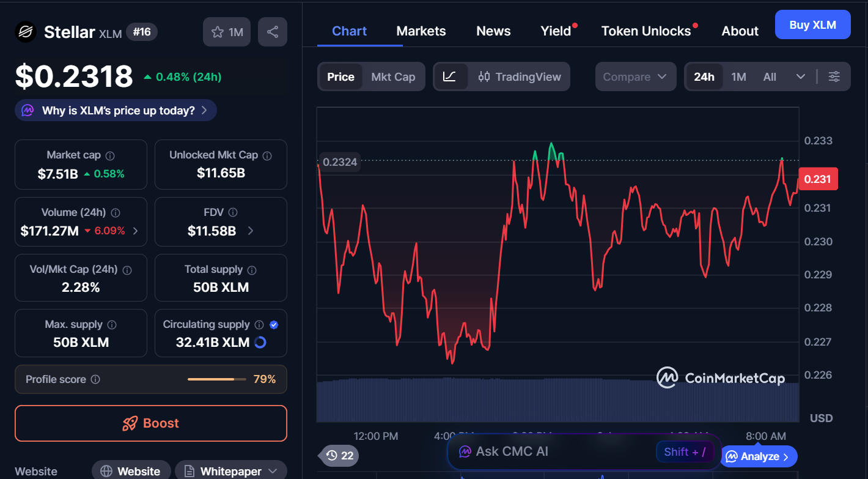This screenshot has width=868, height=479.
Task: Open the Compare dropdown
Action: (635, 76)
